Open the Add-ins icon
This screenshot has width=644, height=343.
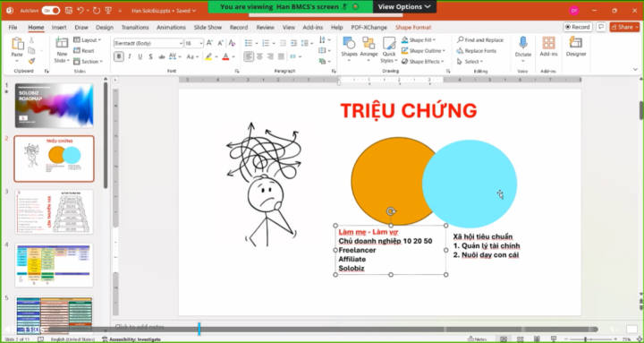(548, 47)
